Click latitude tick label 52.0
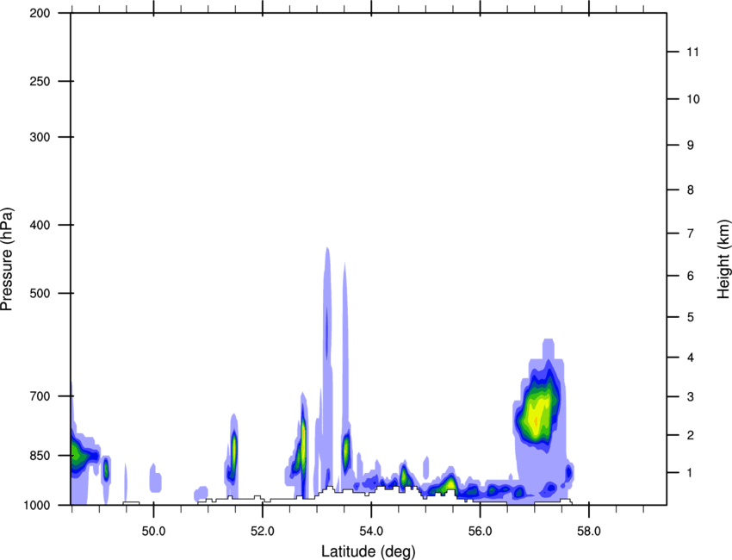The width and height of the screenshot is (732, 560). pos(263,532)
